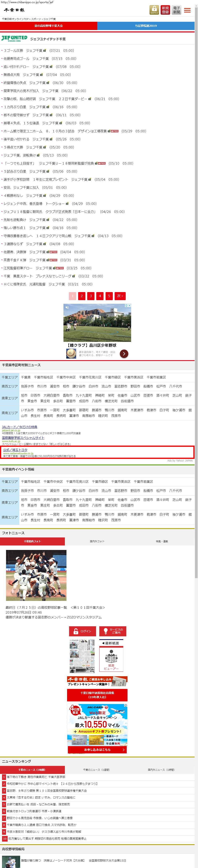Click the info icon on JAL CARD ad
Screen dimensions: 198x868
[126, 705]
